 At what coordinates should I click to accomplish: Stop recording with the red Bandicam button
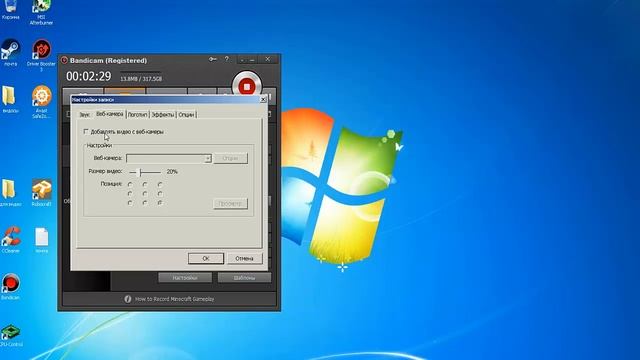click(247, 86)
